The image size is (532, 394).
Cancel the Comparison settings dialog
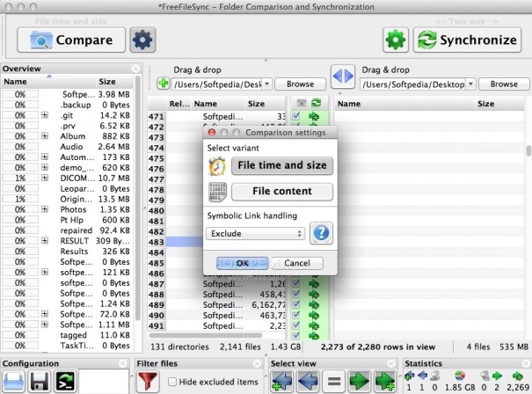[297, 263]
